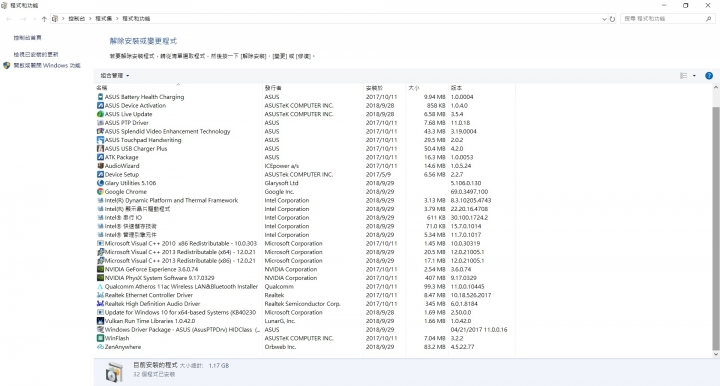The height and width of the screenshot is (386, 720).
Task: Click the Microsoft Visual C++ 2010 icon
Action: tap(101, 243)
